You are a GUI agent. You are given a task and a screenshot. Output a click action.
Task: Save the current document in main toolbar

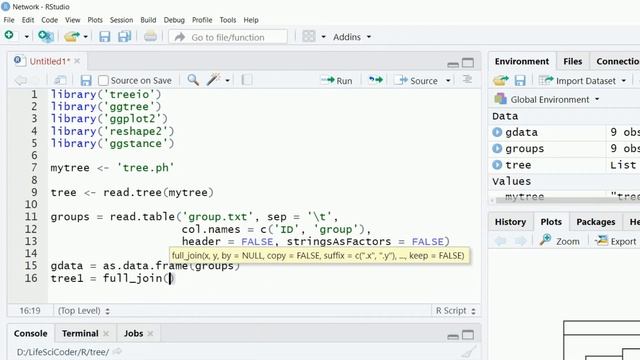(x=104, y=37)
